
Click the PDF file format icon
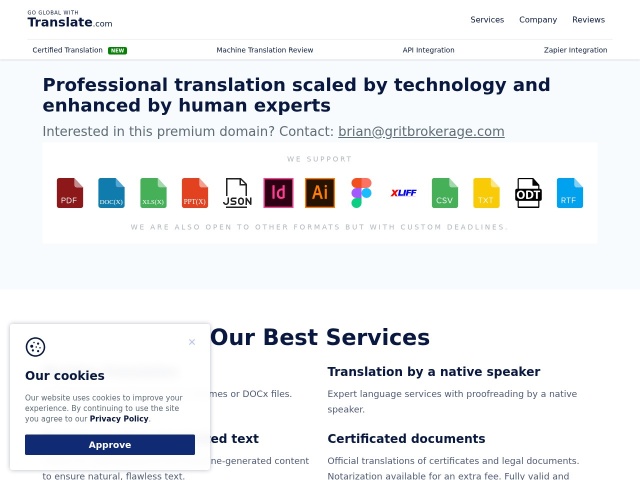pos(70,193)
